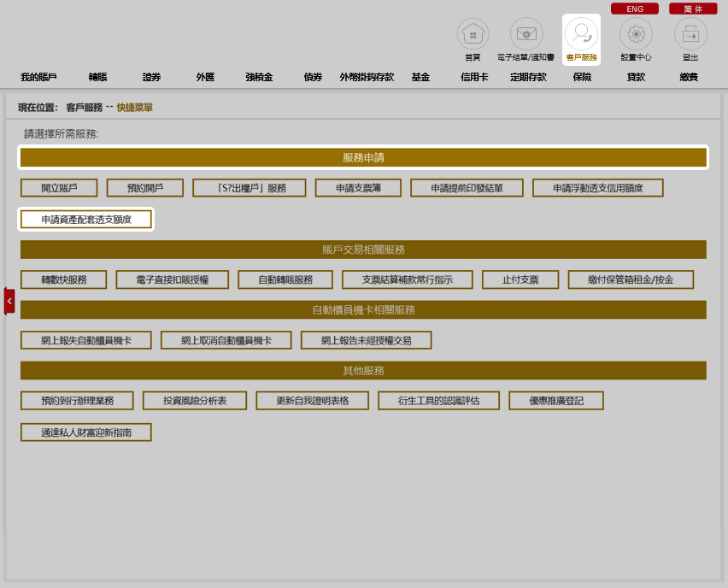Open 投資風險分析表

195,400
